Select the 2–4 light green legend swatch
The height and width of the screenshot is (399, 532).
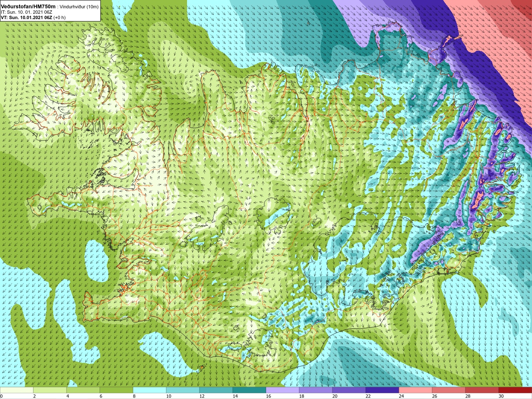tap(50, 390)
